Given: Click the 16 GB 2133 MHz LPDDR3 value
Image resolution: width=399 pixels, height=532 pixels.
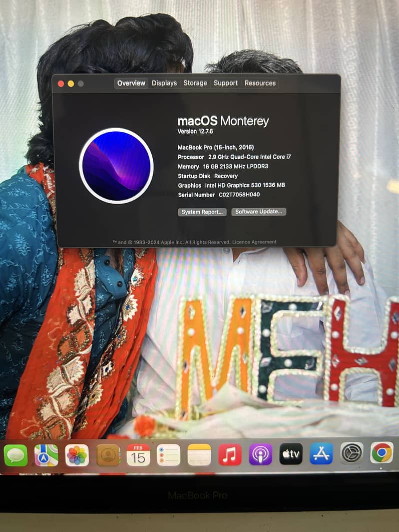Looking at the screenshot, I should pos(236,166).
